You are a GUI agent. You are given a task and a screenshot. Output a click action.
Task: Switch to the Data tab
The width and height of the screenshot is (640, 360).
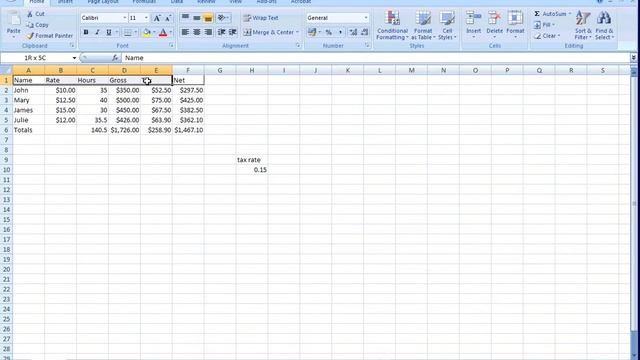click(x=177, y=2)
